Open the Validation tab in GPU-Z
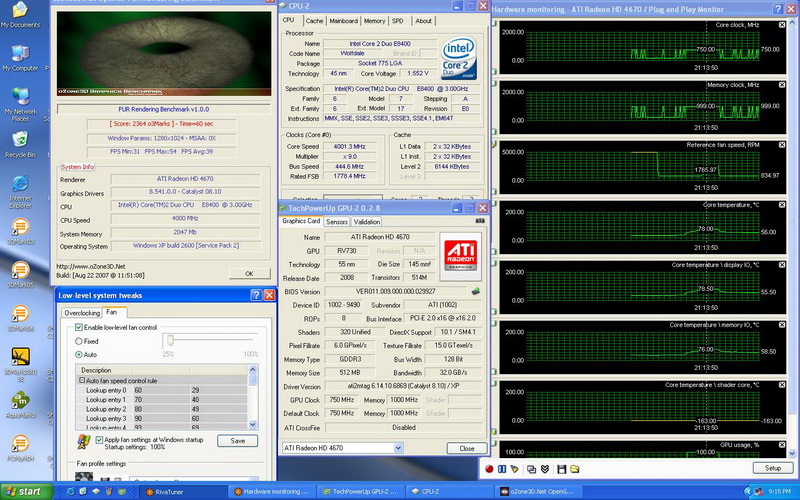The height and width of the screenshot is (500, 800). (366, 222)
